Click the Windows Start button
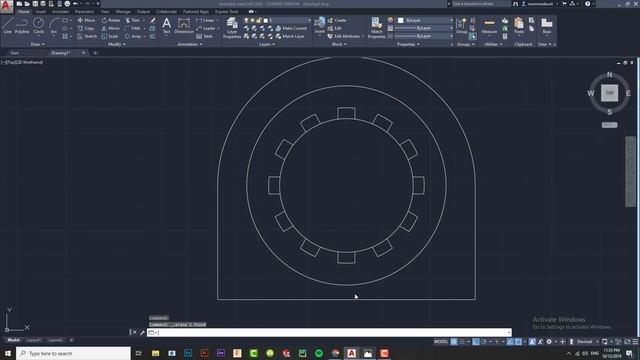The height and width of the screenshot is (360, 640). [8, 353]
